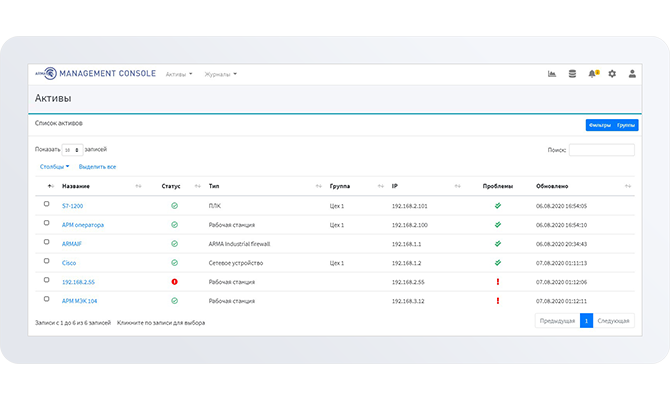Image resolution: width=670 pixels, height=400 pixels.
Task: Click the Management Console logo
Action: 96,74
